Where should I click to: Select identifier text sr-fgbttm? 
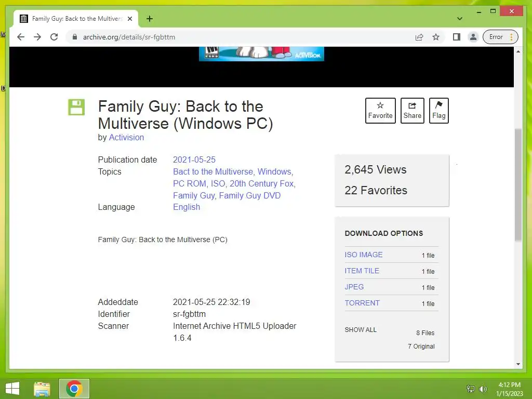pos(189,314)
